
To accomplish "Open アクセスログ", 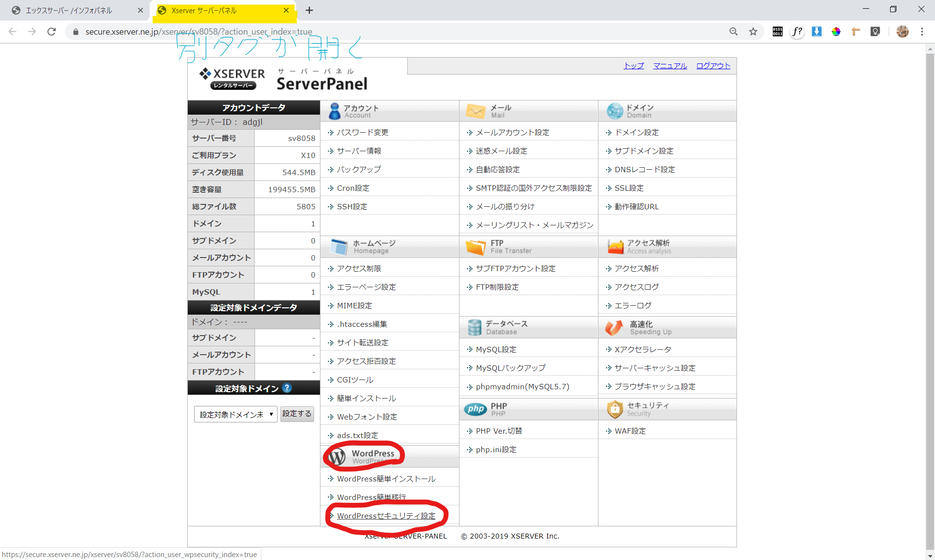I will pyautogui.click(x=637, y=287).
